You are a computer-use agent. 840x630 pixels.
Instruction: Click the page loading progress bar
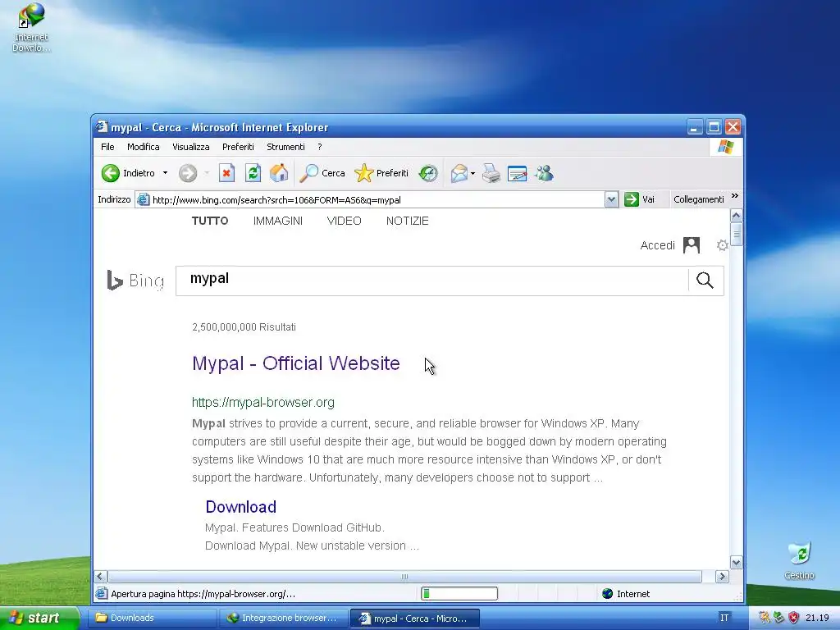pos(459,594)
